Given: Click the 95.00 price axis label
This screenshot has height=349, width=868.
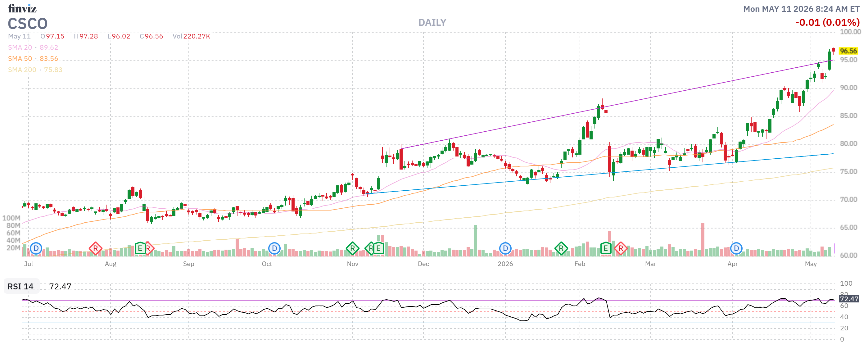Looking at the screenshot, I should click(x=848, y=60).
